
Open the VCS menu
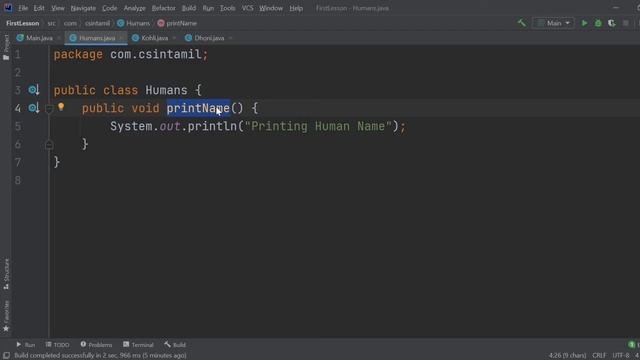point(247,8)
